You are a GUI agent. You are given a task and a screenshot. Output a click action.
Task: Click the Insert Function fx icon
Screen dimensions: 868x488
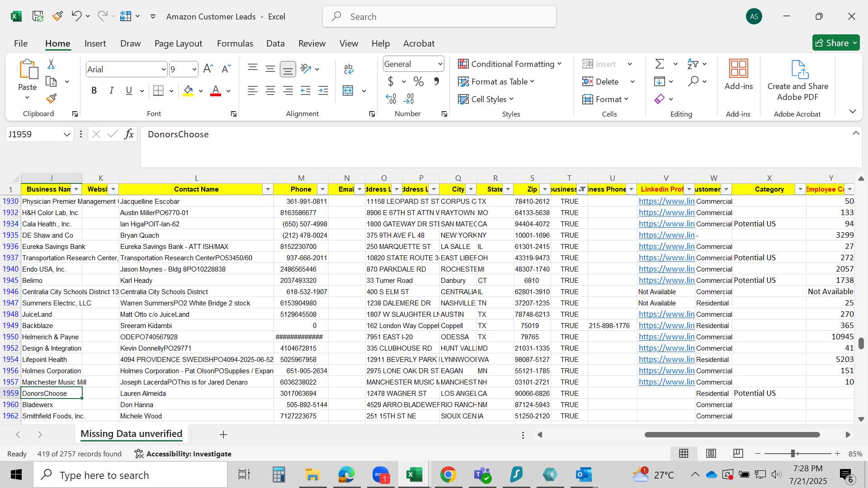[129, 134]
